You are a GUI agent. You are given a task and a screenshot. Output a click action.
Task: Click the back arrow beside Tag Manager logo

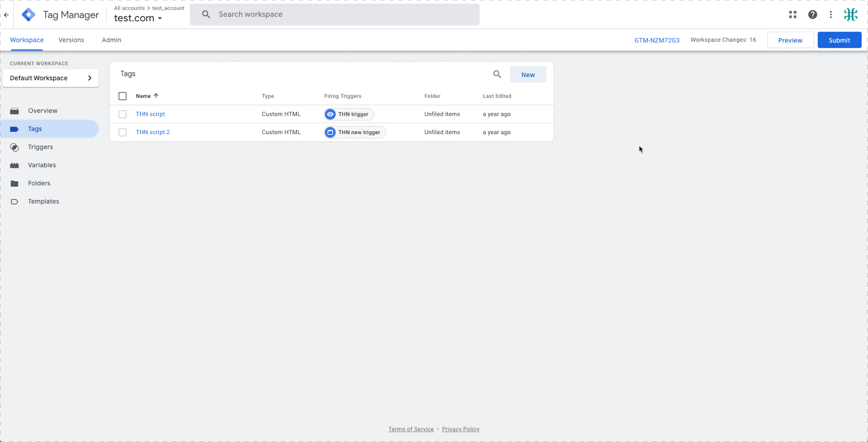[x=7, y=15]
